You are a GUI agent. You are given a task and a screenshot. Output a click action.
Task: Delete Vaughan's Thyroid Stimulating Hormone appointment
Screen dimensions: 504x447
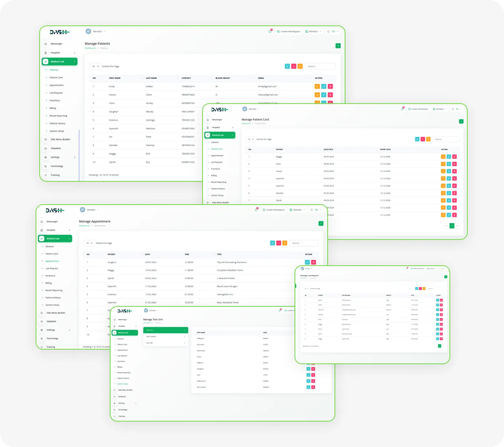[x=313, y=262]
